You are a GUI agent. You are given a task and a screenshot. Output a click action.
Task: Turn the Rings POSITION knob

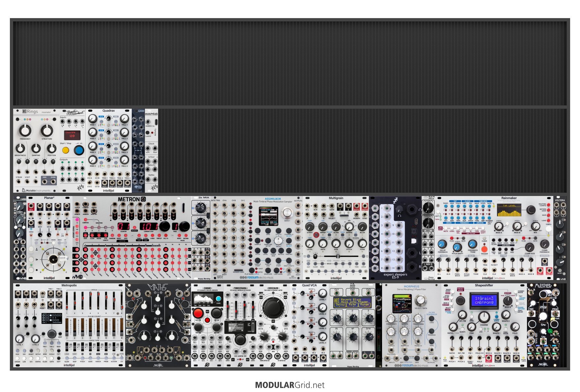[x=52, y=149]
